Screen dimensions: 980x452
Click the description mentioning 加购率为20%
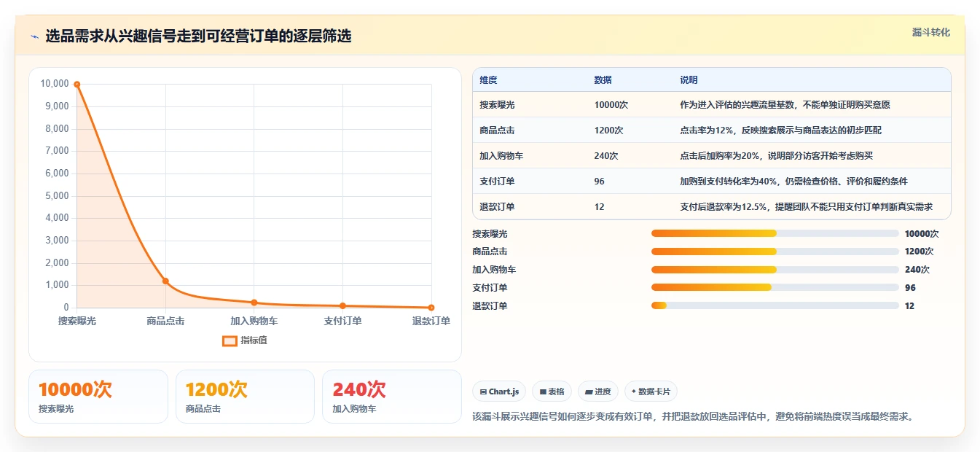point(776,156)
